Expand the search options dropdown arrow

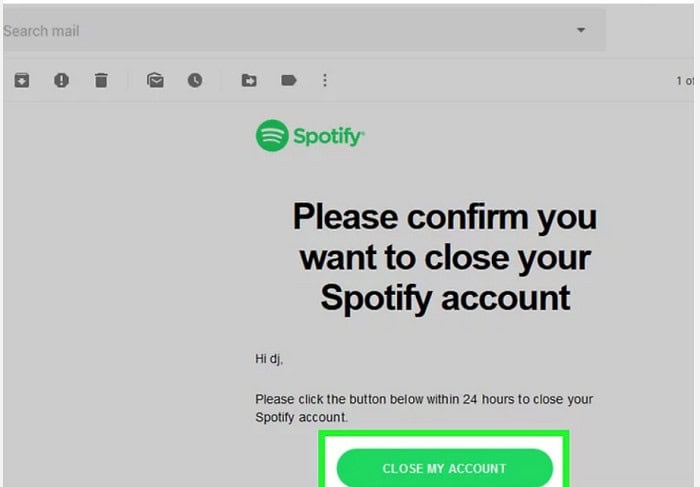click(581, 31)
